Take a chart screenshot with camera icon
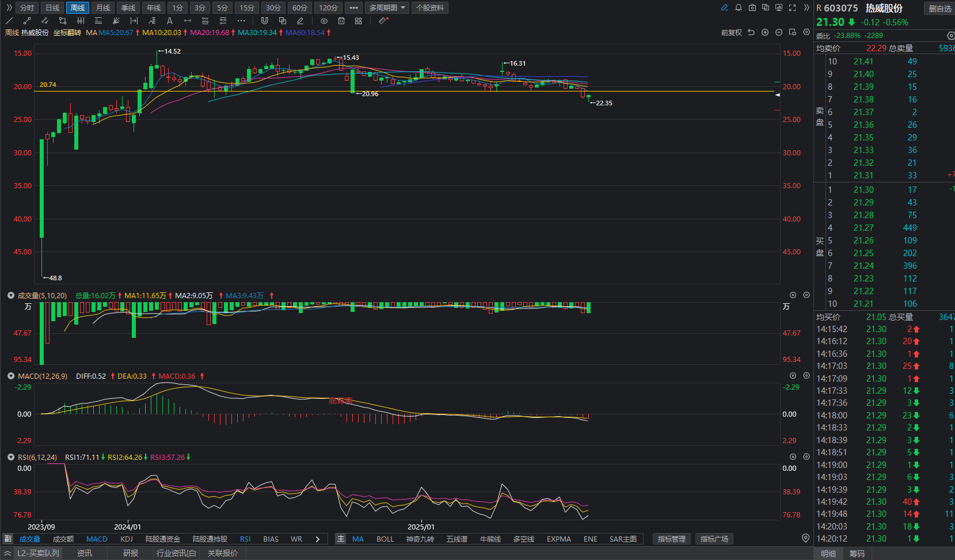This screenshot has width=955, height=560. click(x=752, y=7)
